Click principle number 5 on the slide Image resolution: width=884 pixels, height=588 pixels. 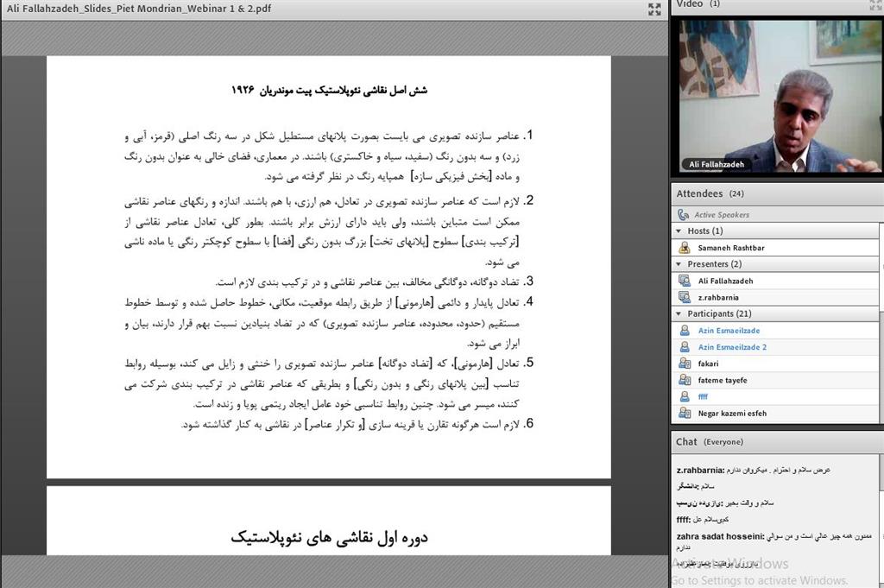tap(329, 383)
